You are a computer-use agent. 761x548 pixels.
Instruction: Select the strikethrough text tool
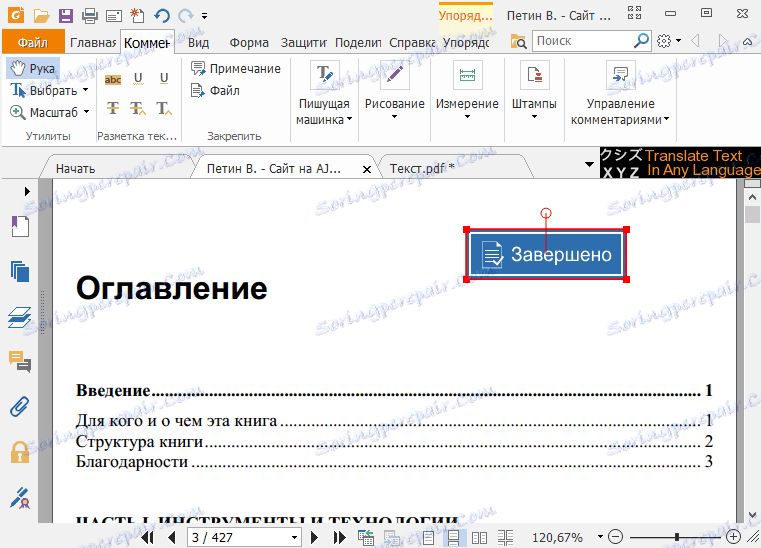pos(113,108)
